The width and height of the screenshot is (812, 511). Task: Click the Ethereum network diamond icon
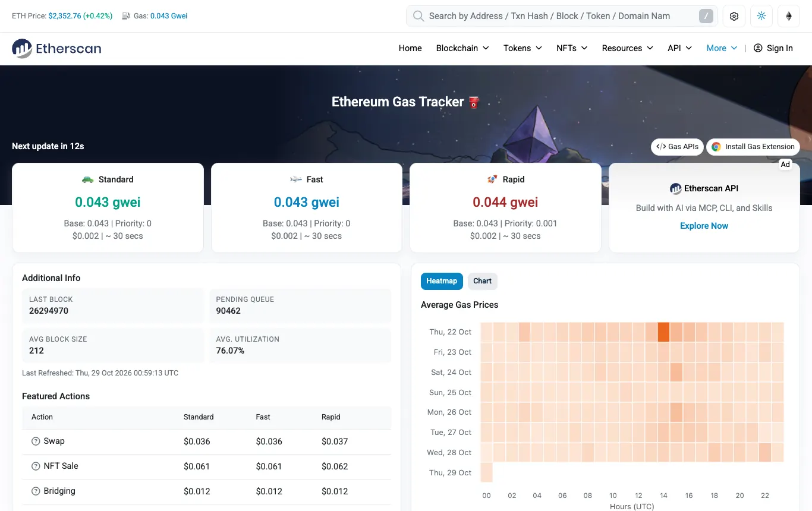point(789,16)
